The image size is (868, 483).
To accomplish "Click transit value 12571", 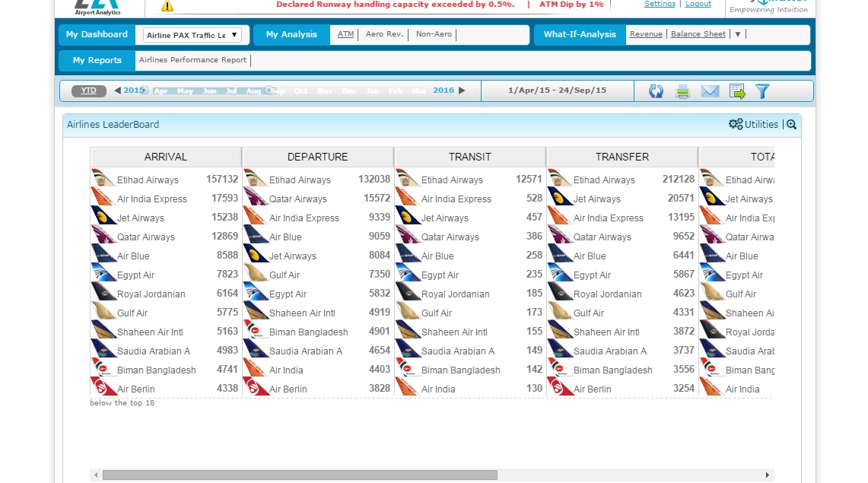I will click(529, 180).
